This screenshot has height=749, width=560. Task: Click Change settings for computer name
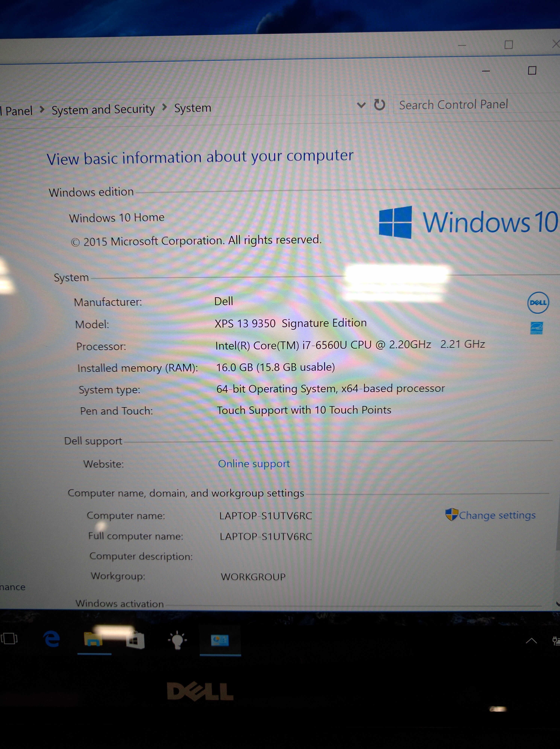pos(497,515)
